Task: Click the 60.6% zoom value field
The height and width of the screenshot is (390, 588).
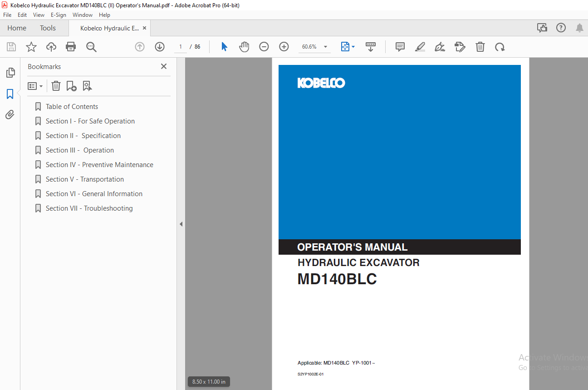Action: [x=309, y=47]
